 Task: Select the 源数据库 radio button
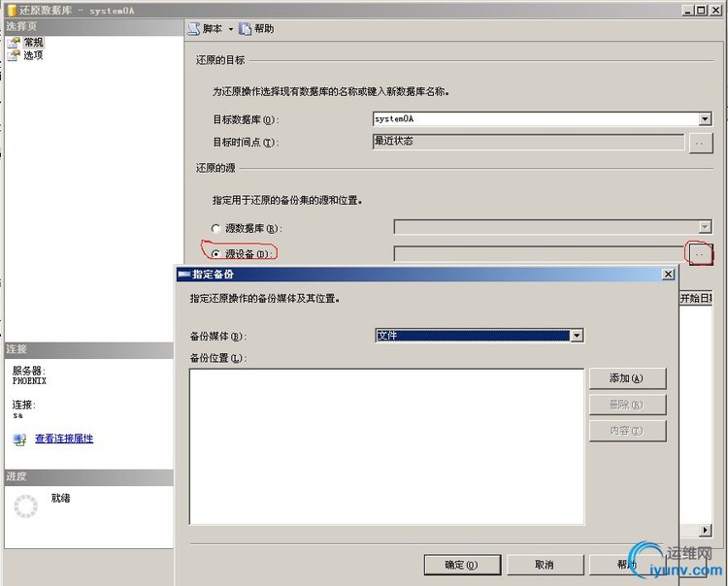click(215, 228)
